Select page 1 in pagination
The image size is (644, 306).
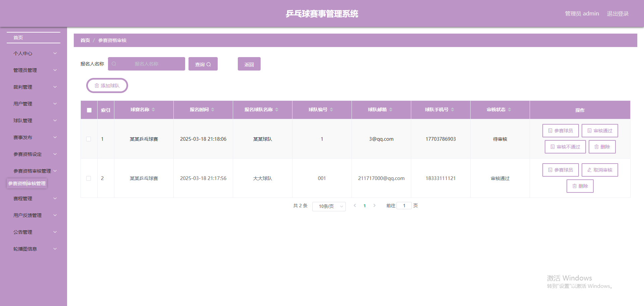tap(365, 206)
